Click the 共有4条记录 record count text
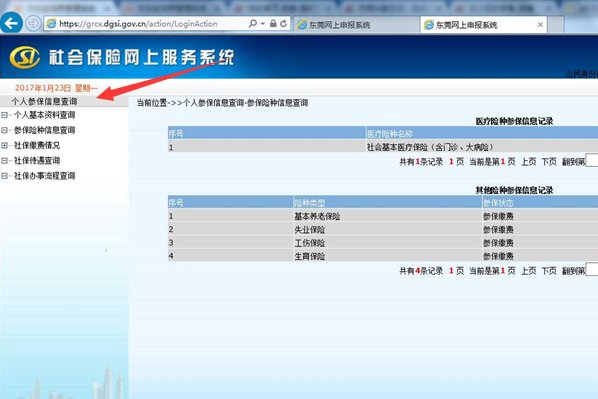Viewport: 598px width, 399px height. tap(421, 271)
